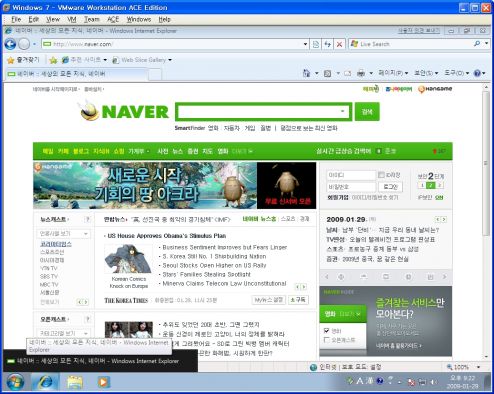The height and width of the screenshot is (394, 494).
Task: Open the VMware VM menu
Action: click(72, 20)
